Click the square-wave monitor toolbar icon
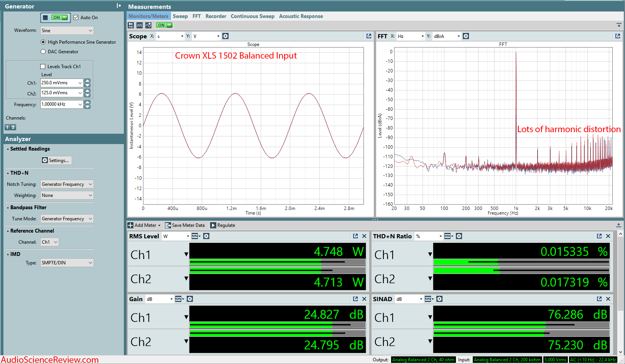The width and height of the screenshot is (625, 364). pyautogui.click(x=140, y=25)
